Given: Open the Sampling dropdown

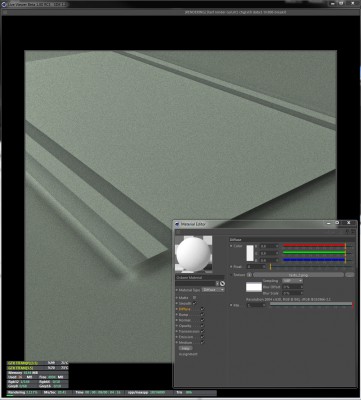Looking at the screenshot, I should pyautogui.click(x=292, y=281).
